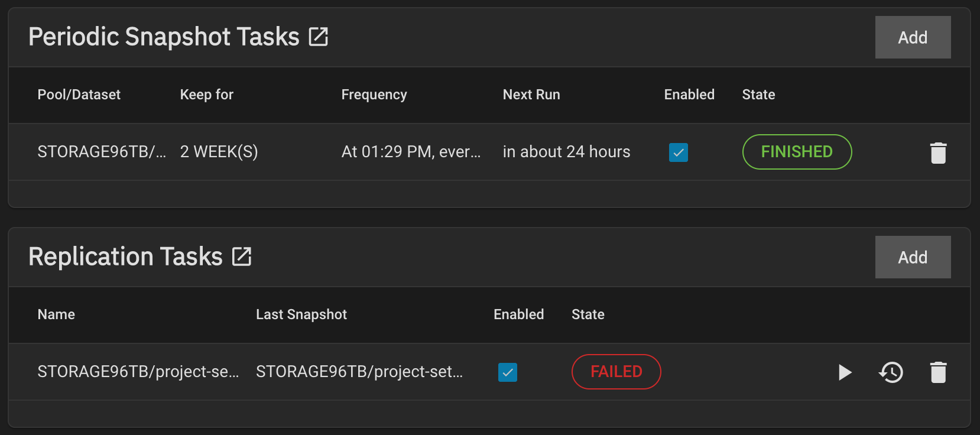Open the Periodic Snapshot Tasks title link
The height and width of the screenshot is (435, 980).
click(164, 37)
